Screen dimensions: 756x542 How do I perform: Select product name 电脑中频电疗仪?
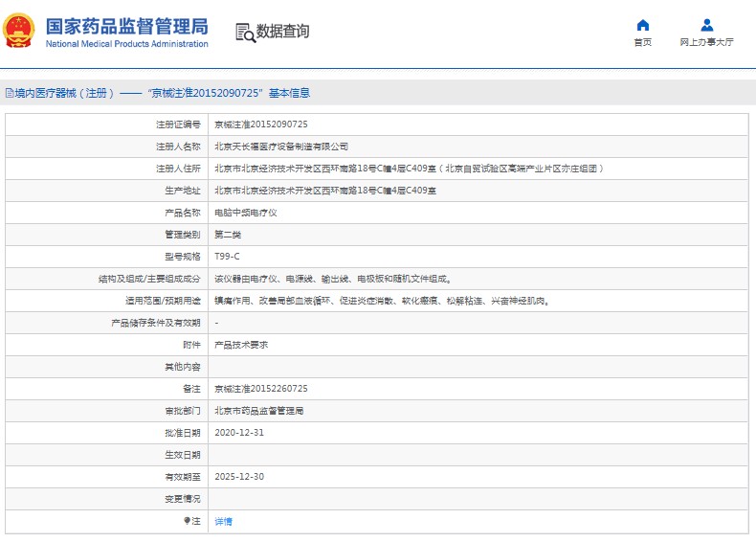(245, 213)
